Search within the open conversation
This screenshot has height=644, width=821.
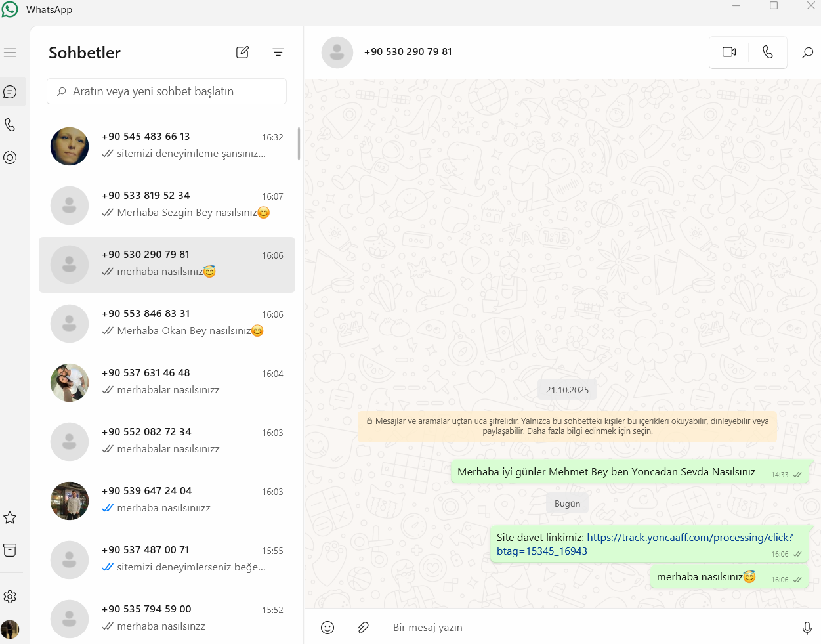coord(807,53)
